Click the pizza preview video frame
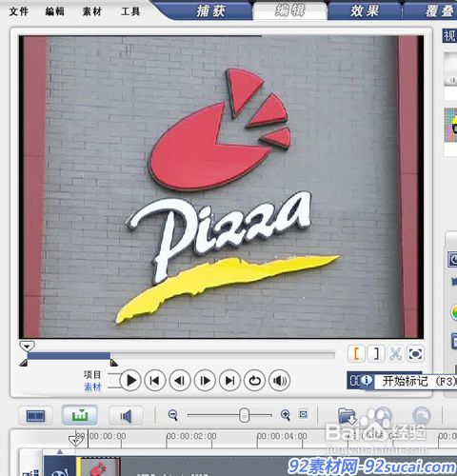The height and width of the screenshot is (476, 457). 221,187
